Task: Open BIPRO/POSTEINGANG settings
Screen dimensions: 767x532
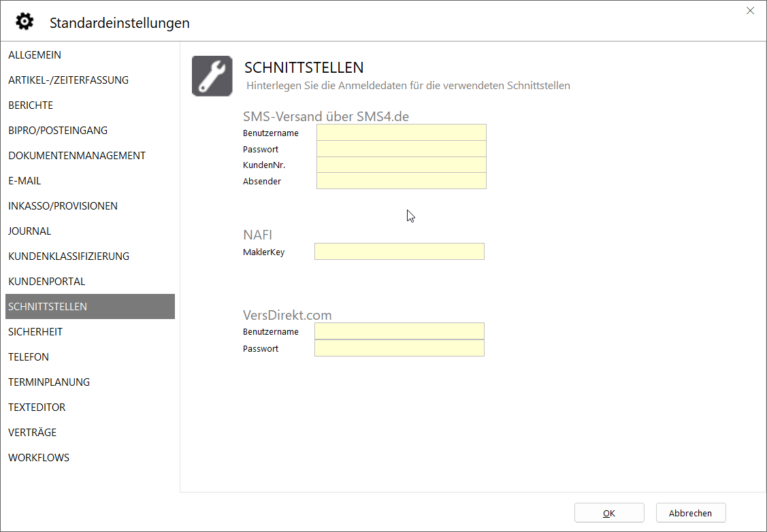Action: pos(58,131)
